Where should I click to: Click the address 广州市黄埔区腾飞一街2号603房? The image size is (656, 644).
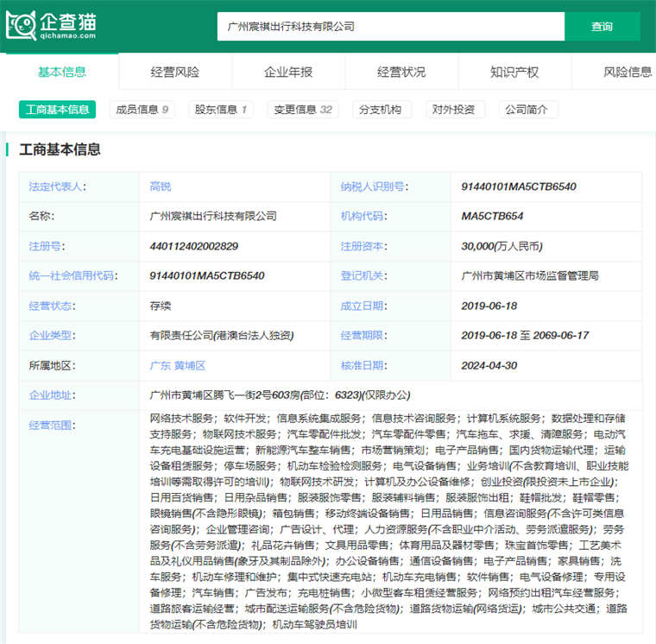pos(225,395)
